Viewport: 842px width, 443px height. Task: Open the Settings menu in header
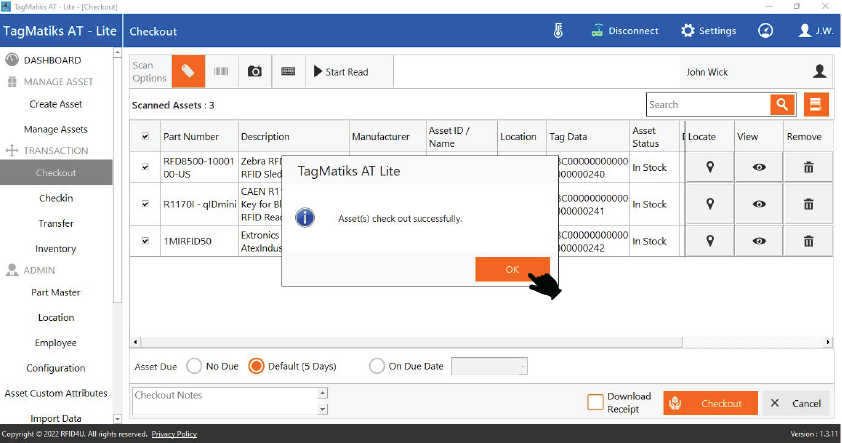pyautogui.click(x=708, y=31)
